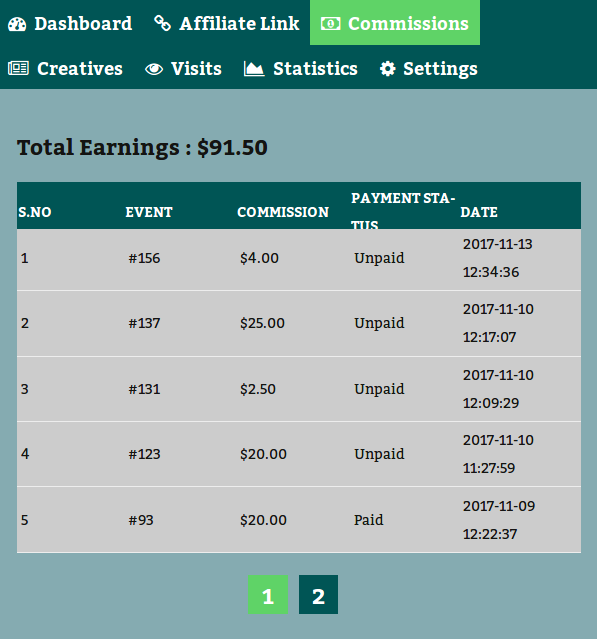
Task: Click the Unpaid status for event #131
Action: (379, 389)
